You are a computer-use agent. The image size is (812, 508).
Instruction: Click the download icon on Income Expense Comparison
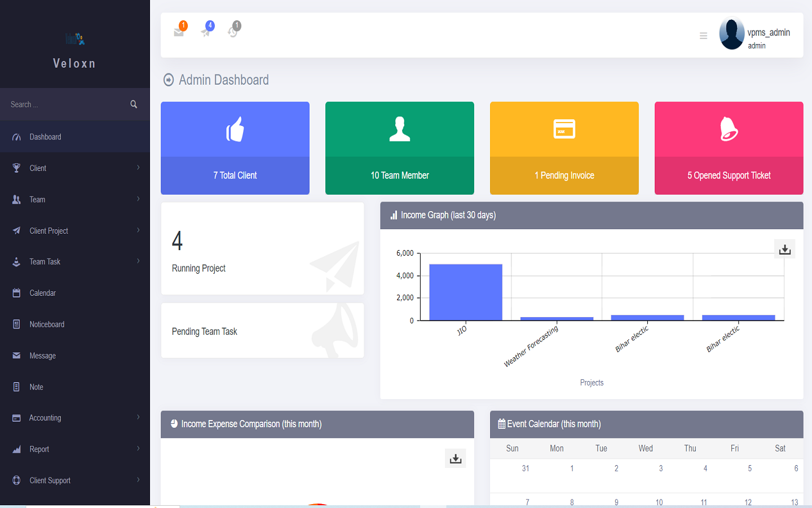click(x=455, y=458)
